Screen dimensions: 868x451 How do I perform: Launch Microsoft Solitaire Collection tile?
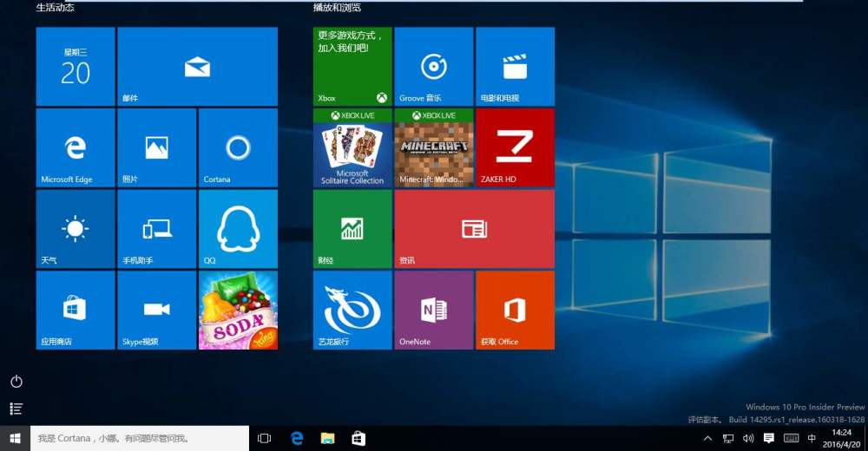[352, 147]
